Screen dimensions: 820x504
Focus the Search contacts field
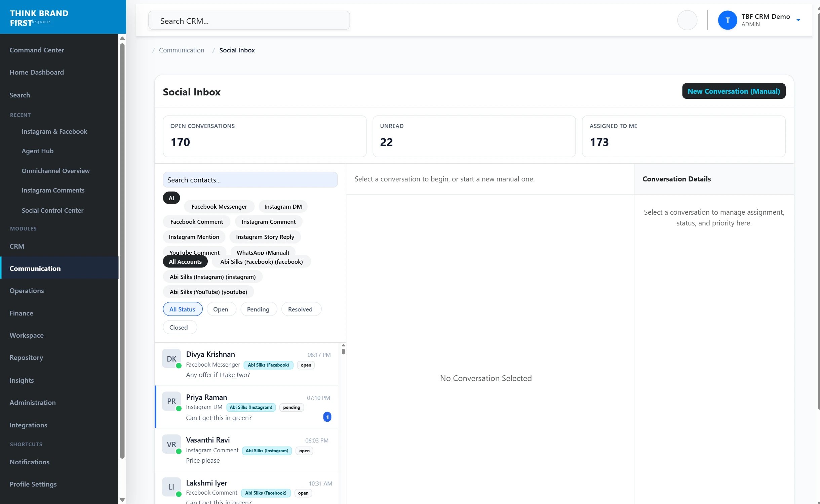point(250,180)
